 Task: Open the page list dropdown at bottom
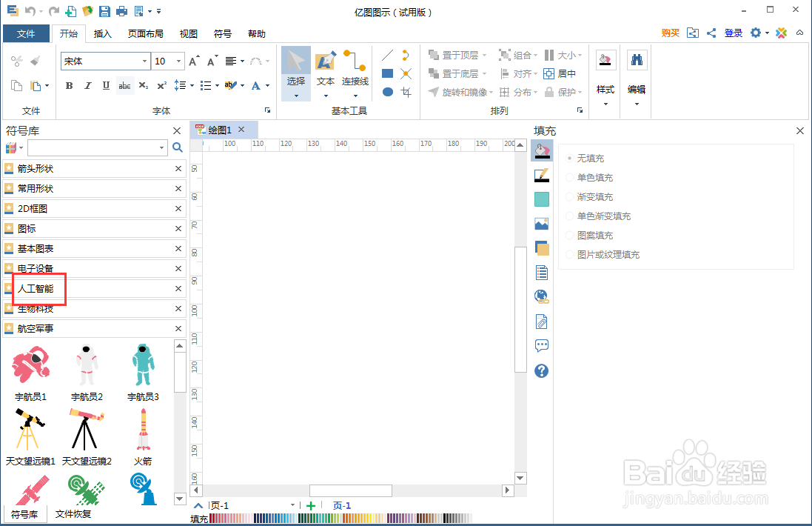pos(292,505)
